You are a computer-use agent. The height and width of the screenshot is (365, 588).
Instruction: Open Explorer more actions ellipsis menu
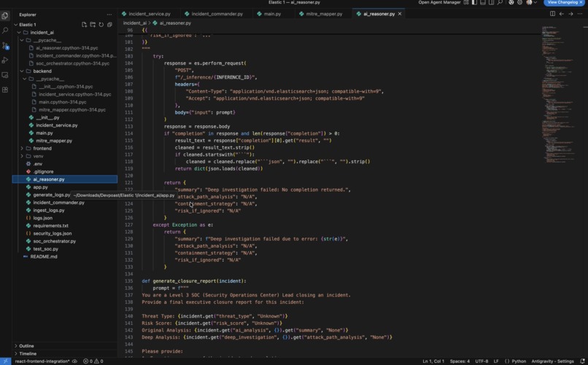(109, 15)
